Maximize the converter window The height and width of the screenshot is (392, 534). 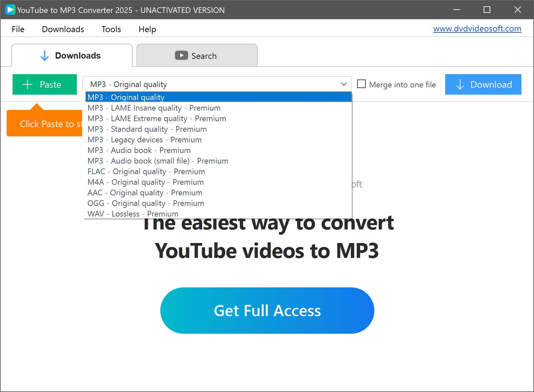(x=487, y=10)
